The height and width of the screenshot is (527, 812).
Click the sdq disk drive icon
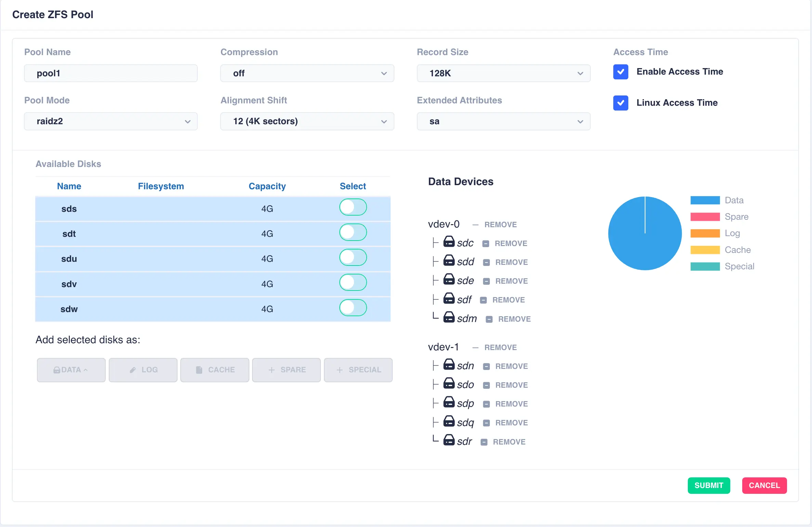click(449, 421)
